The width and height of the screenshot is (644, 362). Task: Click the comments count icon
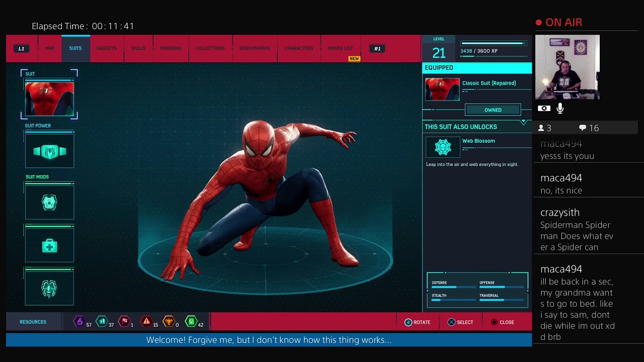583,128
